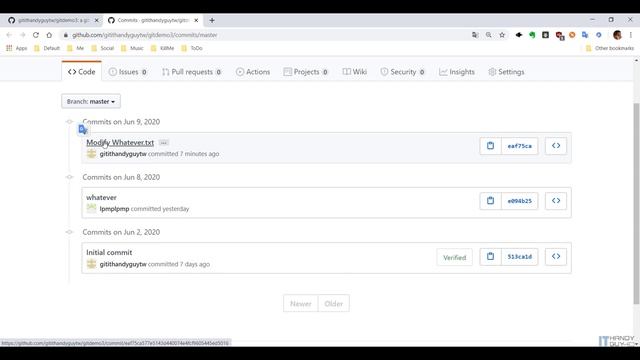This screenshot has height=360, width=640.
Task: Open the Actions tab
Action: click(253, 72)
